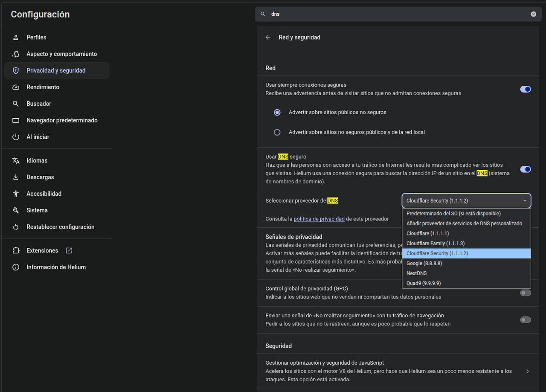Click the external link icon beside Extensiones
Image resolution: width=546 pixels, height=392 pixels.
pos(69,251)
